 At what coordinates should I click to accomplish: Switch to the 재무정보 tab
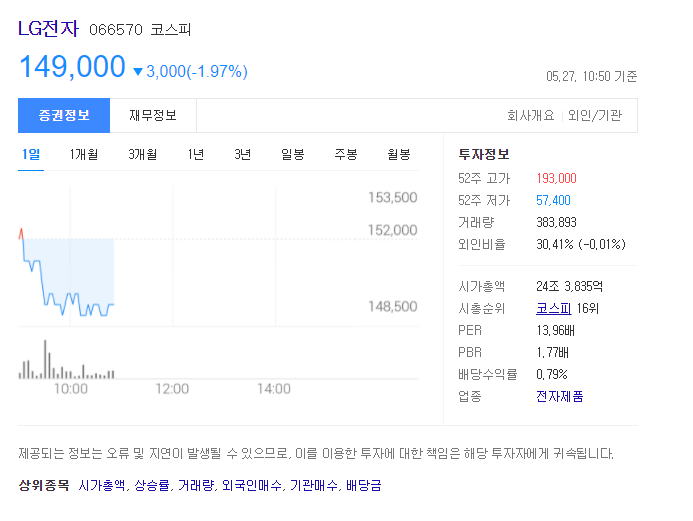(153, 115)
